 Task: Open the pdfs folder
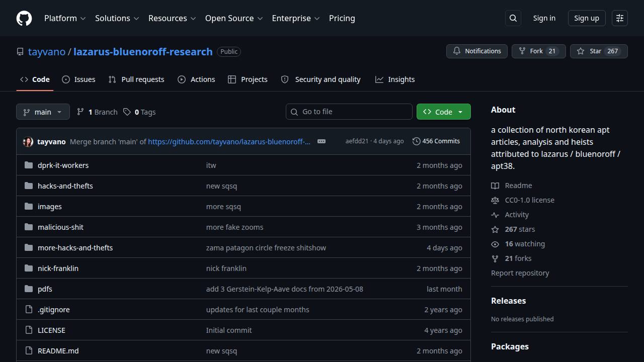click(x=45, y=289)
